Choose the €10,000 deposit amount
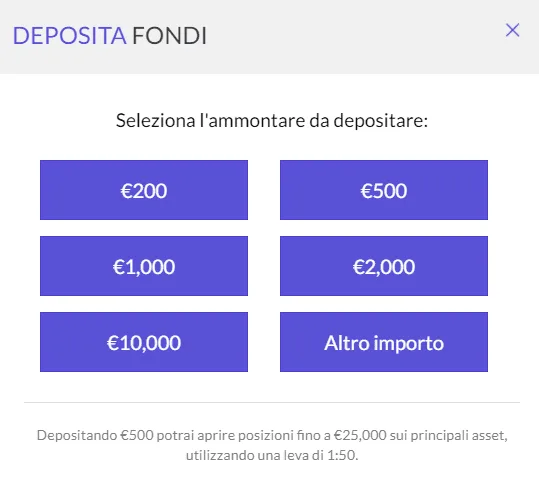Viewport: 539px width, 493px height. click(x=144, y=342)
